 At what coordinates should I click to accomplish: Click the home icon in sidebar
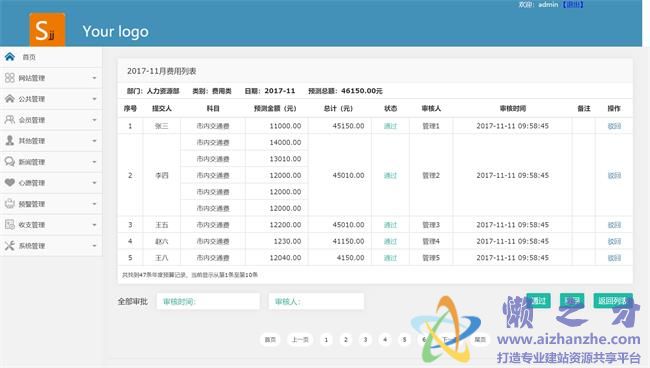click(10, 57)
